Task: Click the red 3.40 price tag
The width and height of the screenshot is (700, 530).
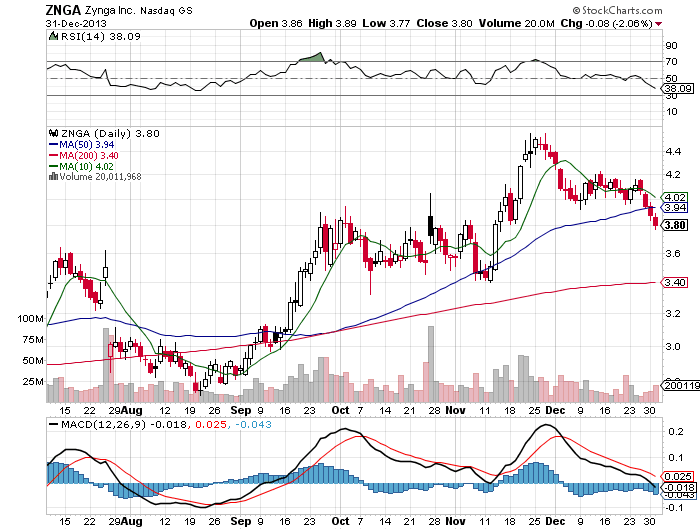Action: point(675,282)
